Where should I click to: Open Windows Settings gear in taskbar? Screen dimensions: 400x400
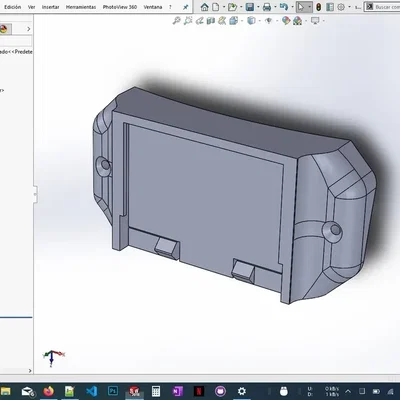click(x=242, y=391)
